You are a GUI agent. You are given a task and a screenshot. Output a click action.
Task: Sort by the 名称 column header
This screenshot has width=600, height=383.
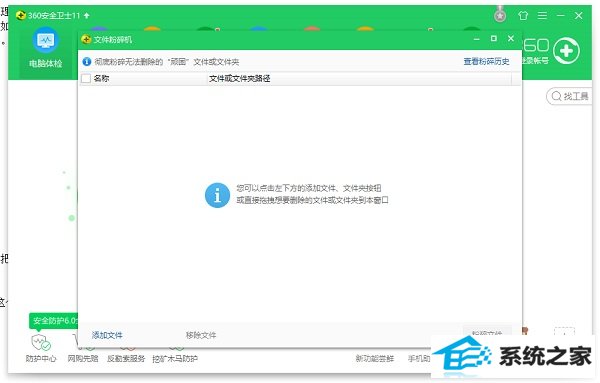[x=101, y=78]
